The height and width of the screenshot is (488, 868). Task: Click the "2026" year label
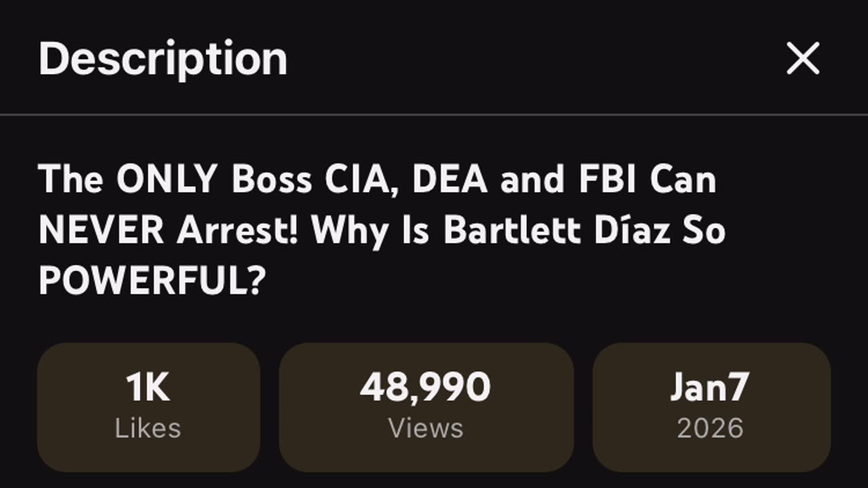pyautogui.click(x=710, y=428)
